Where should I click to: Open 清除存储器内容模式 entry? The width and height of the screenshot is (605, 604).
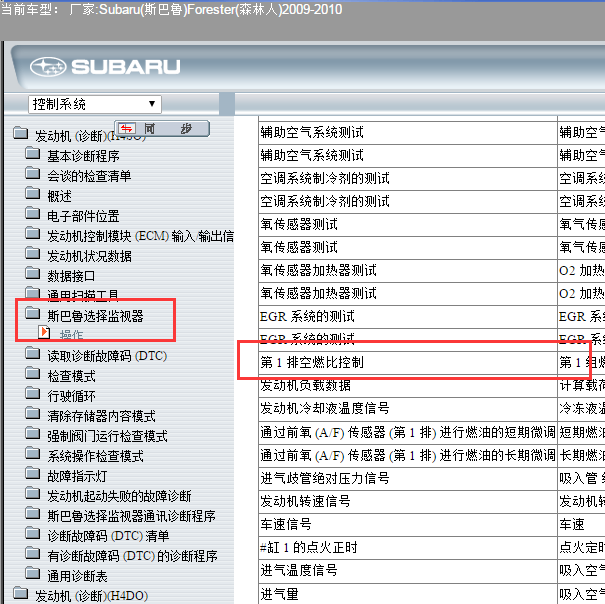tap(101, 416)
